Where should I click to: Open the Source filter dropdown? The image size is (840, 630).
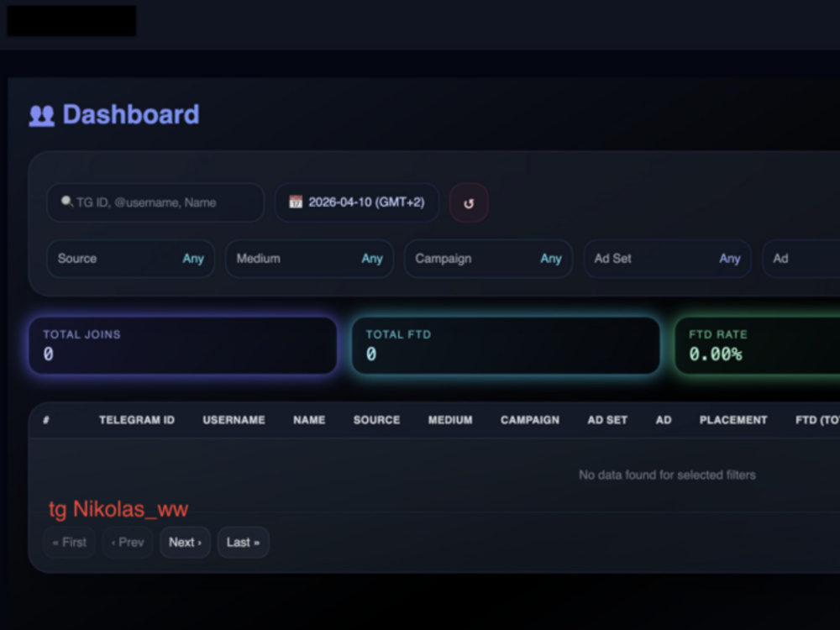(x=131, y=259)
